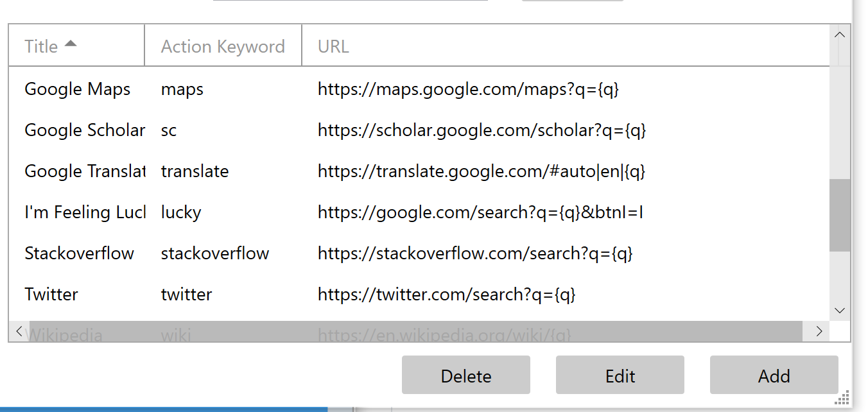Add a new web search entry

tap(774, 375)
